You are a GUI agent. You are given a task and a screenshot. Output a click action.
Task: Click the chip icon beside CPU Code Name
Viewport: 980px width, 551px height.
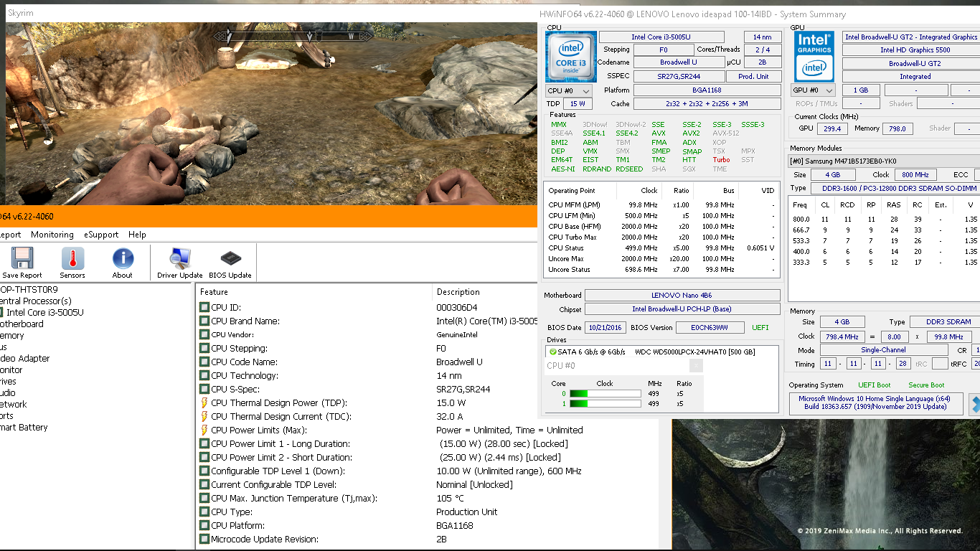click(204, 362)
